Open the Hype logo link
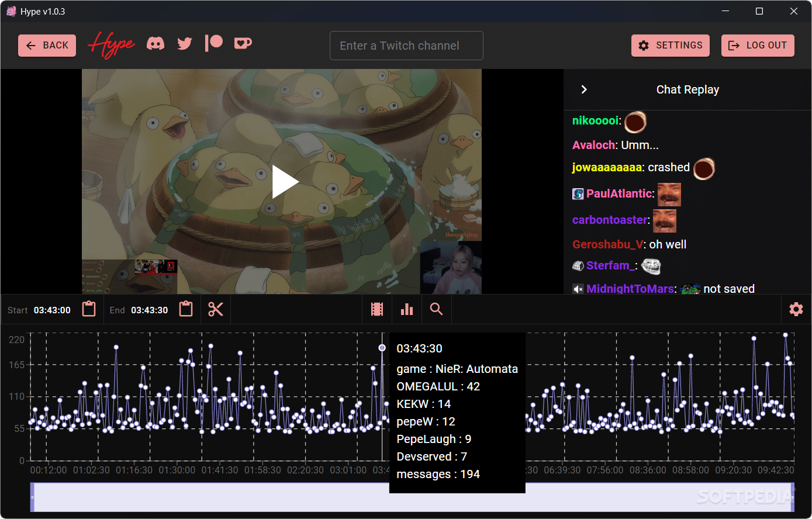The height and width of the screenshot is (519, 812). pyautogui.click(x=111, y=45)
